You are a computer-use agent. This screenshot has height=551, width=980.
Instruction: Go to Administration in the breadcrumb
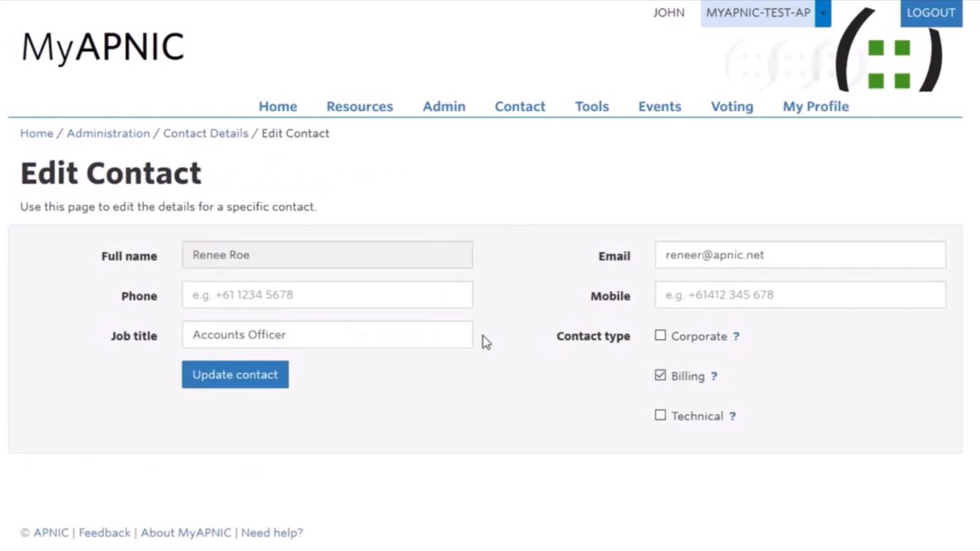tap(108, 133)
